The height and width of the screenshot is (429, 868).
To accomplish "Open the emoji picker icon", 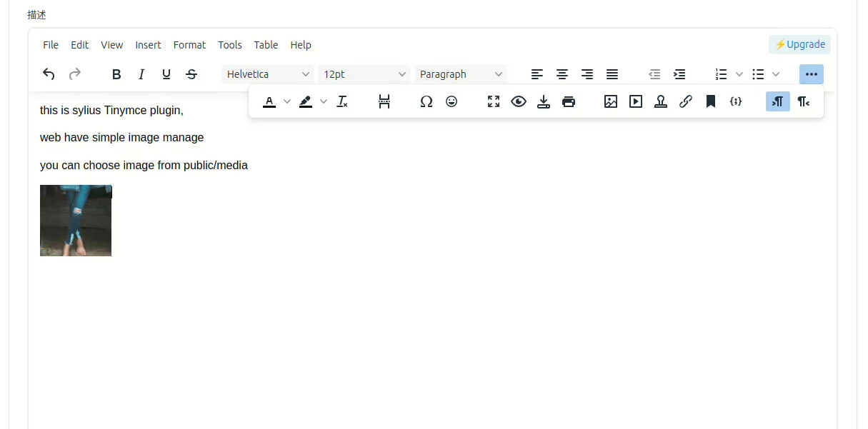I will [x=452, y=101].
